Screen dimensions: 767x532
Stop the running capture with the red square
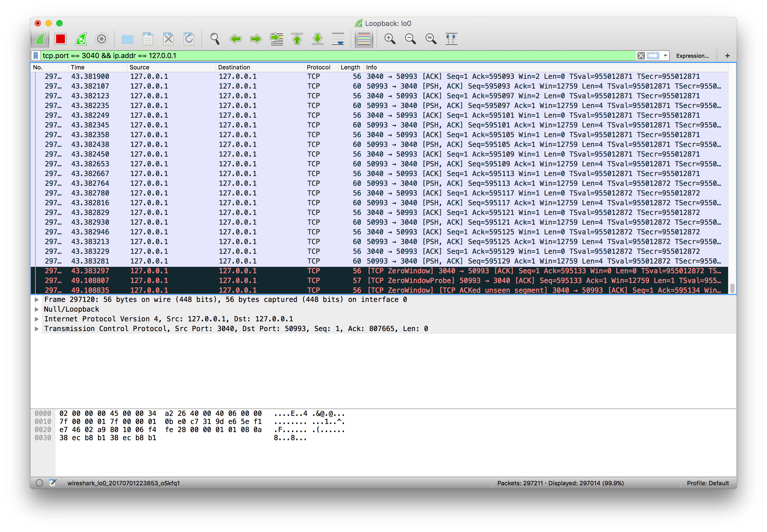pos(61,39)
